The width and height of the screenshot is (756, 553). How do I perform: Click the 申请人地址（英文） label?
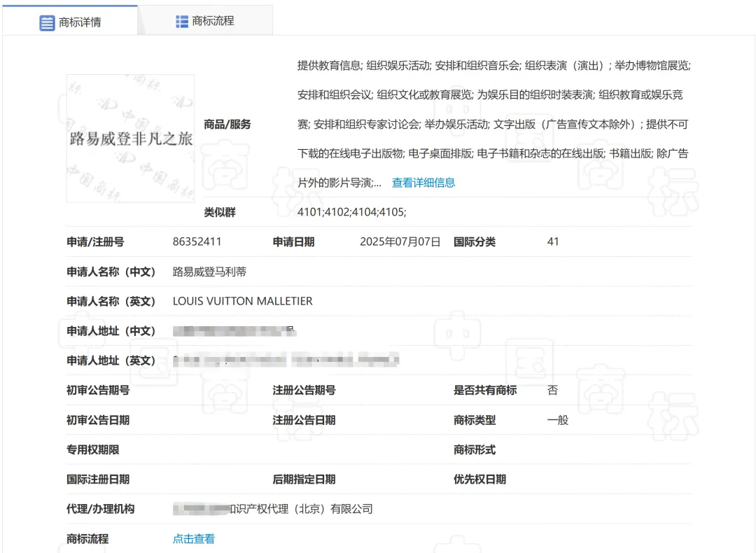111,360
